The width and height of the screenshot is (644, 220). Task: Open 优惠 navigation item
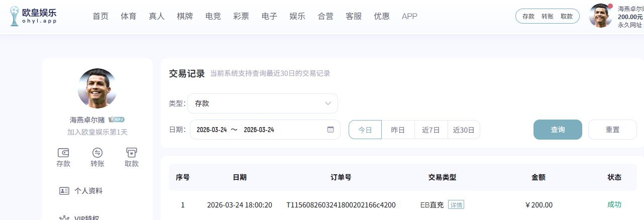(x=382, y=16)
